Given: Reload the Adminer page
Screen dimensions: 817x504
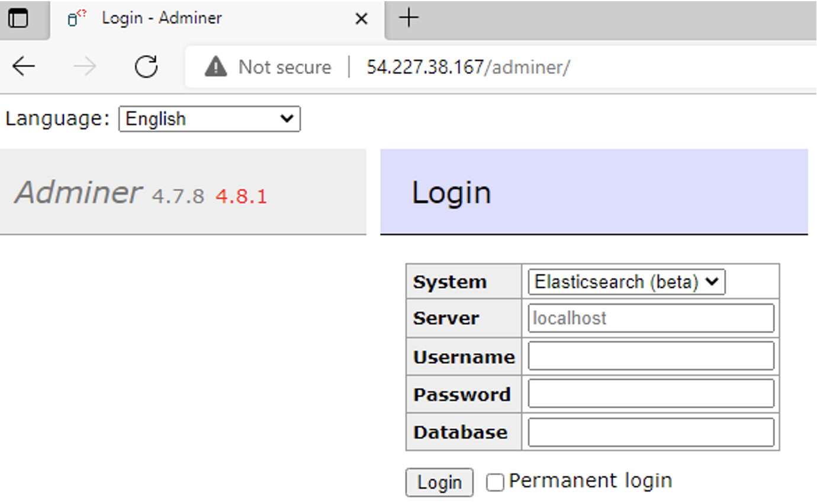Looking at the screenshot, I should pos(146,67).
